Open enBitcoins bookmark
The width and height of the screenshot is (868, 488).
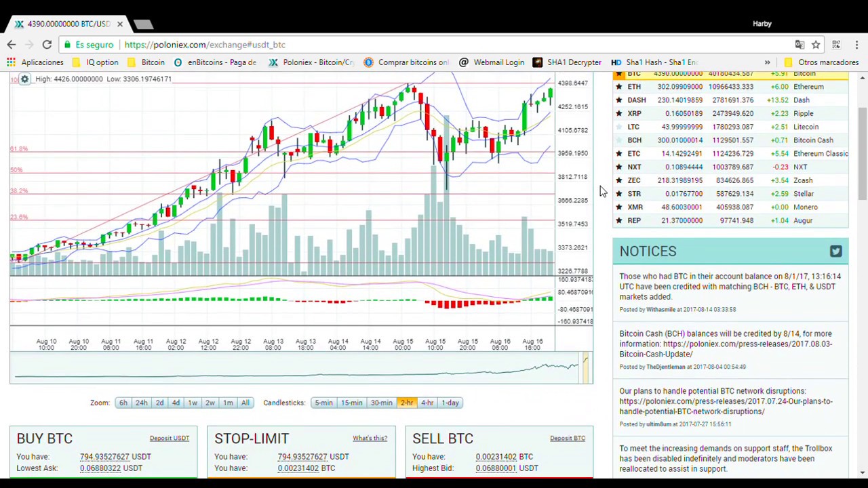215,62
